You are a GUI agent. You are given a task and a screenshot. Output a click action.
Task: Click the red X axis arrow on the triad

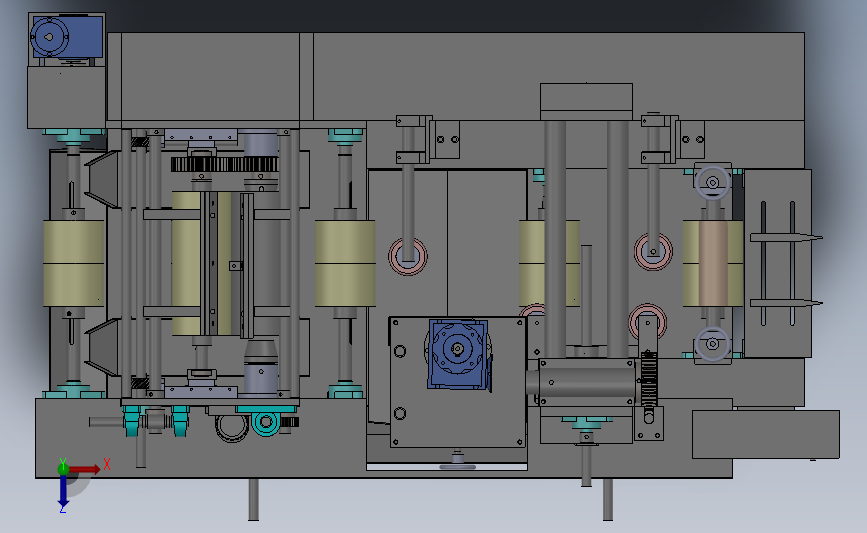pyautogui.click(x=85, y=469)
